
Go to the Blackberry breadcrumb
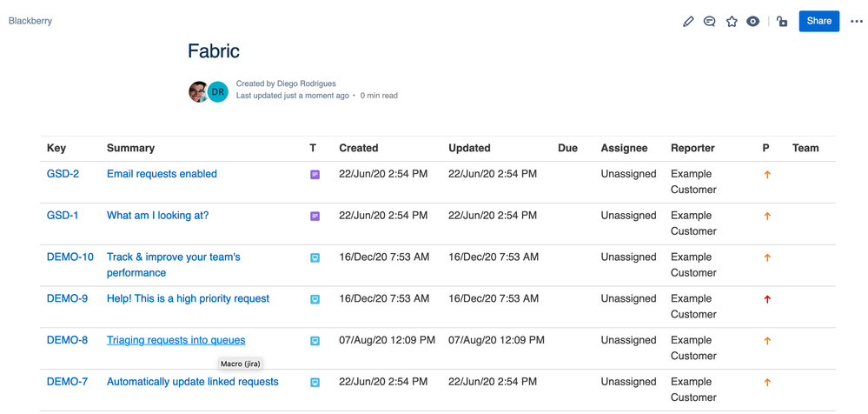pyautogui.click(x=30, y=21)
